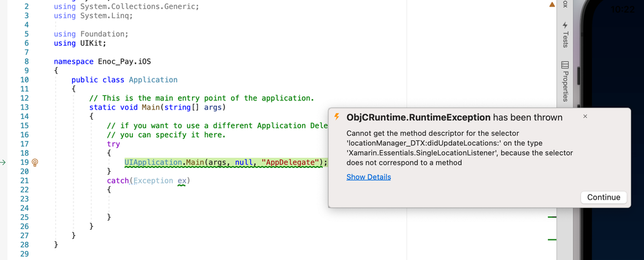Click the lightning bolt icon in exception popup
This screenshot has height=260, width=644.
click(337, 117)
